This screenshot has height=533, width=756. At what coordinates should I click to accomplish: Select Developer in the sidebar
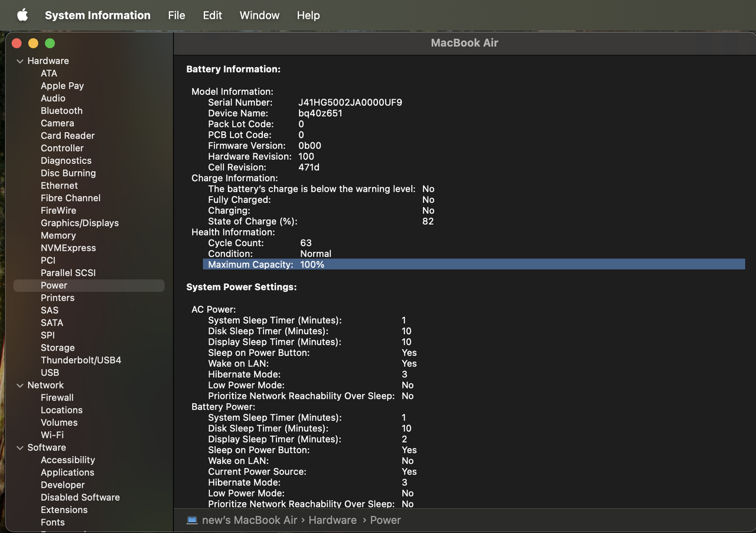[x=63, y=485]
